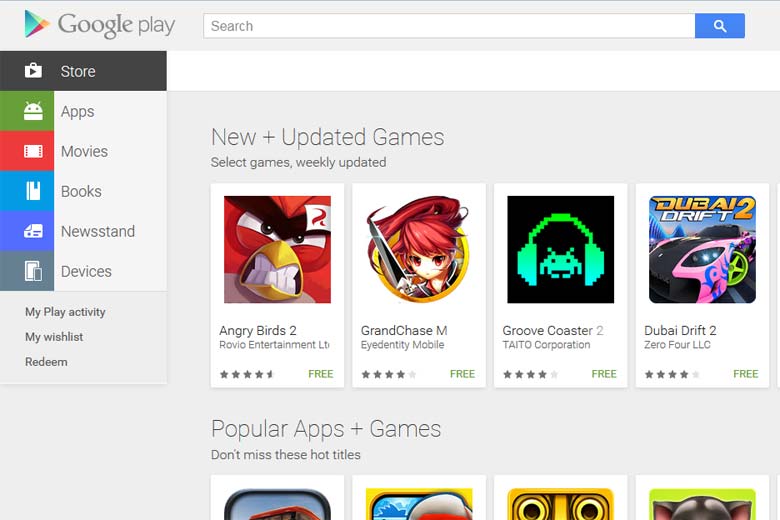This screenshot has width=780, height=520.
Task: Click the Redeem link
Action: pyautogui.click(x=46, y=362)
